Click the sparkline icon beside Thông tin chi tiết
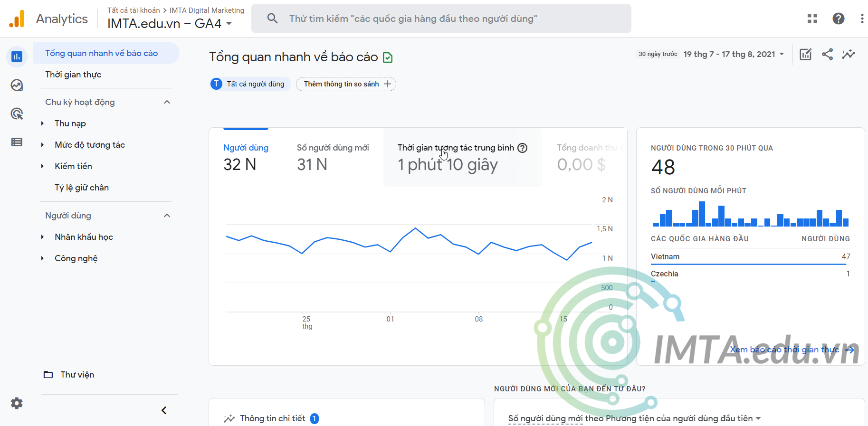The image size is (868, 426). [x=229, y=418]
